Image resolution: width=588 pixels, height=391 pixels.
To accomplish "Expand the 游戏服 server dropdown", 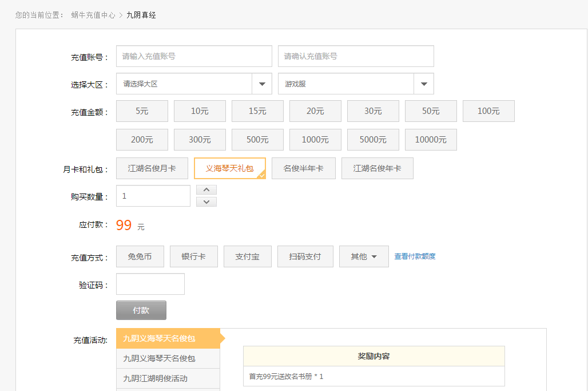I will 423,84.
